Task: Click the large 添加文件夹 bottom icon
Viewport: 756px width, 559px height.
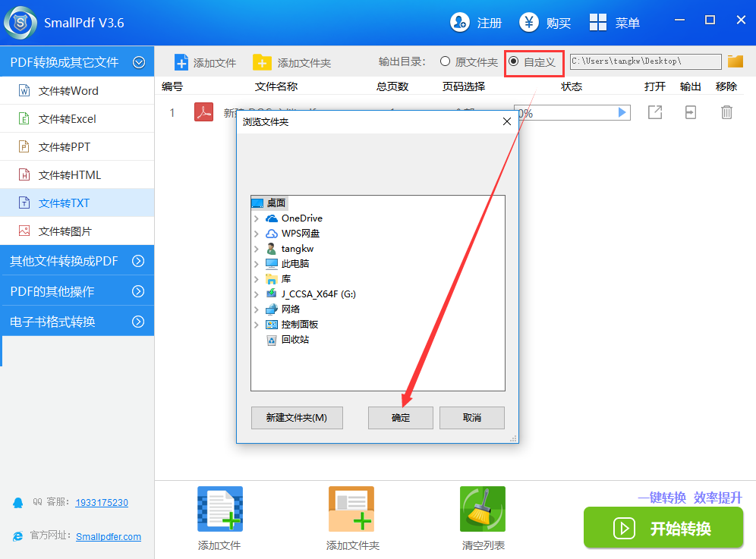Action: (x=351, y=509)
